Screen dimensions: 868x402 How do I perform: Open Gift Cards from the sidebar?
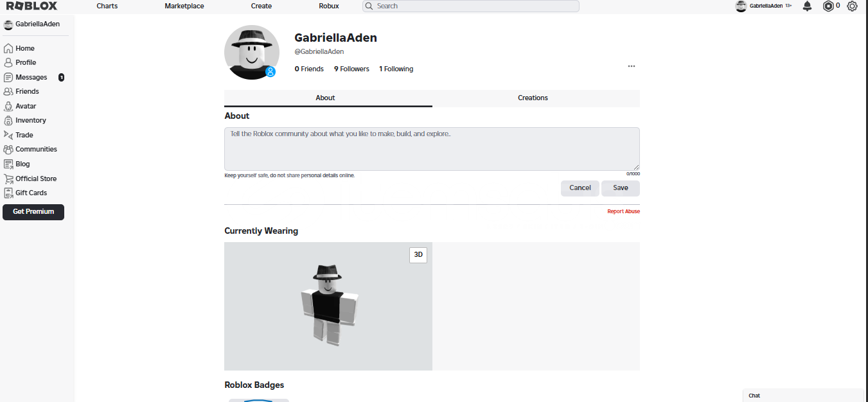pyautogui.click(x=31, y=193)
